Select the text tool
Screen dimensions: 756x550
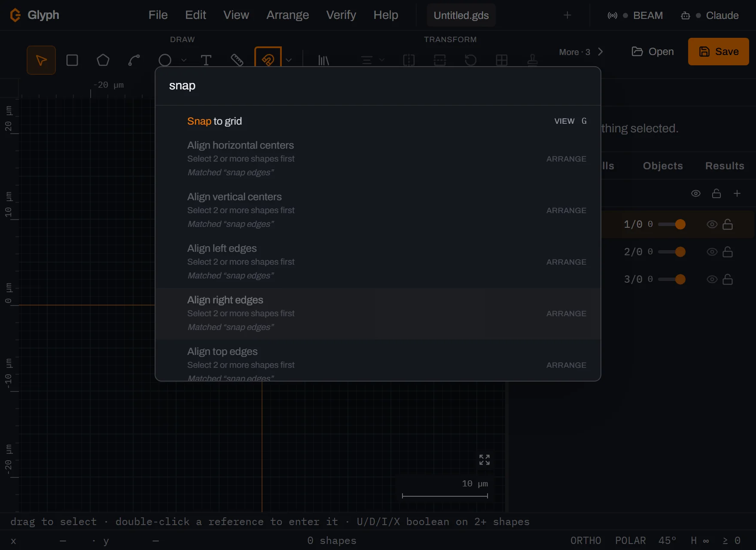point(206,60)
